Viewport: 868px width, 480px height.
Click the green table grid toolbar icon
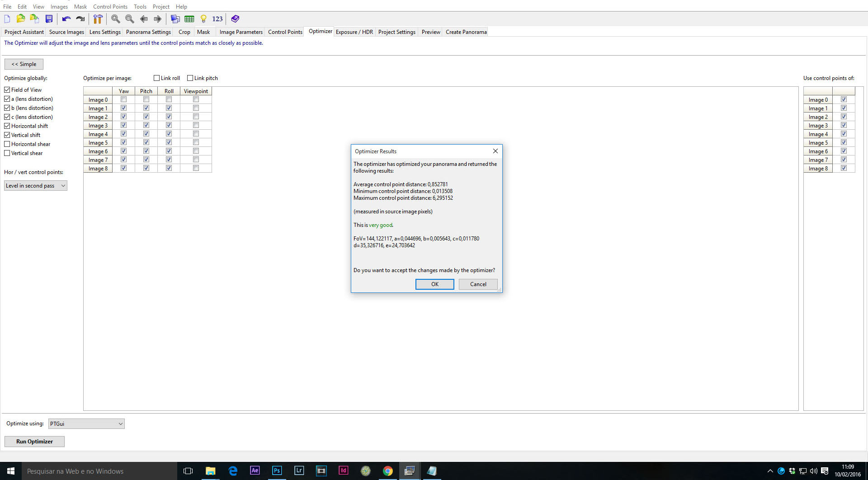[x=189, y=19]
